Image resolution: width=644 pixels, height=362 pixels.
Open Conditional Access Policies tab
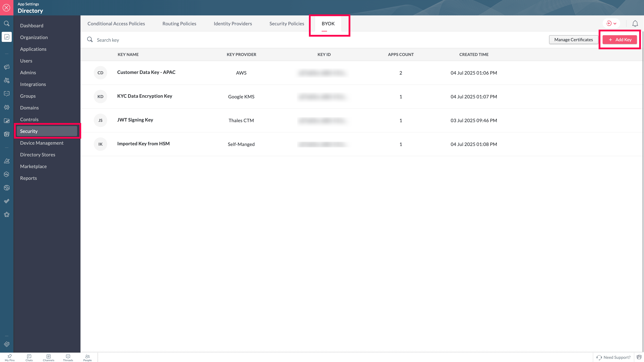pos(116,23)
